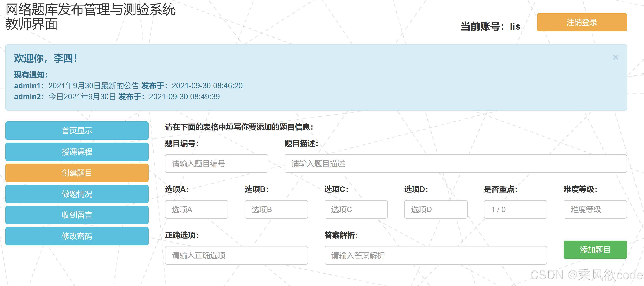Screen dimensions: 644x286
Task: Click the 题目描述 text field
Action: click(455, 163)
